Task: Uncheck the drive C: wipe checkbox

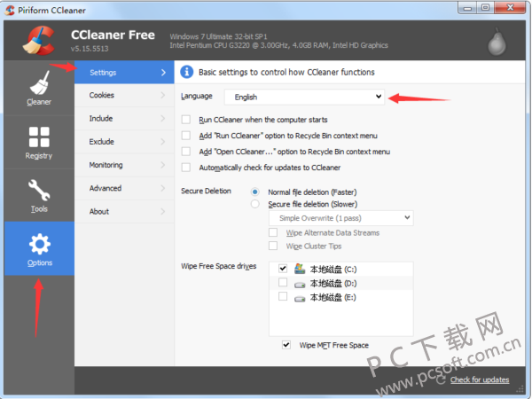Action: tap(283, 269)
